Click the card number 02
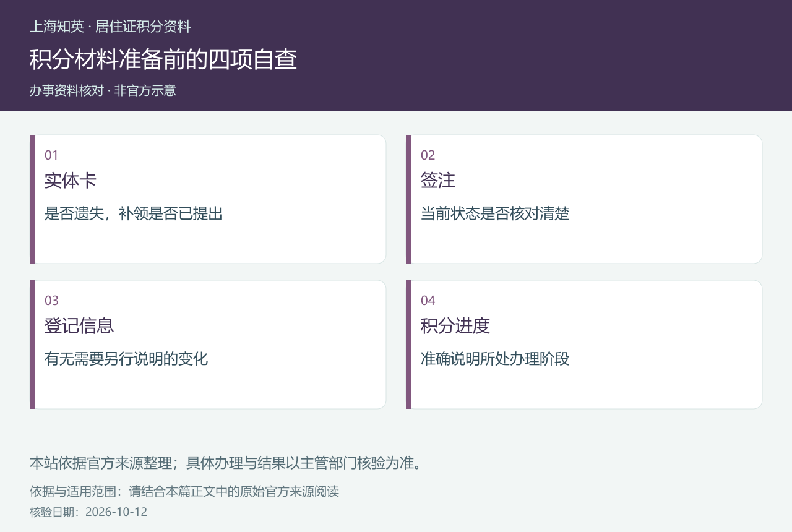 click(428, 155)
